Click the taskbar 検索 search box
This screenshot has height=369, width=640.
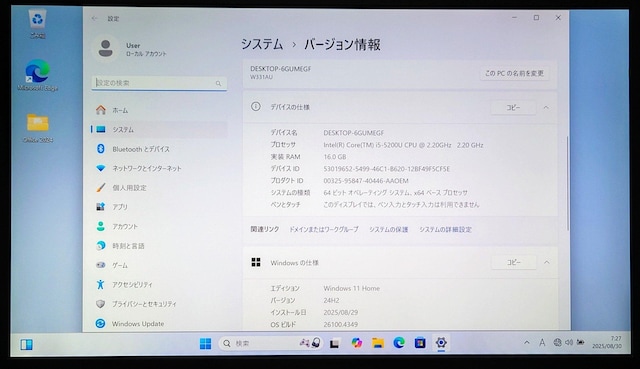[271, 343]
